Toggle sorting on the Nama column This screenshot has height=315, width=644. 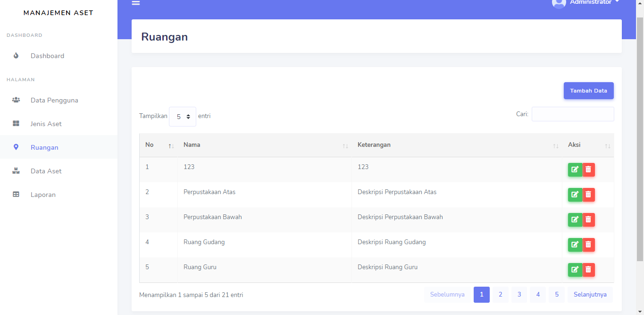[x=344, y=145]
